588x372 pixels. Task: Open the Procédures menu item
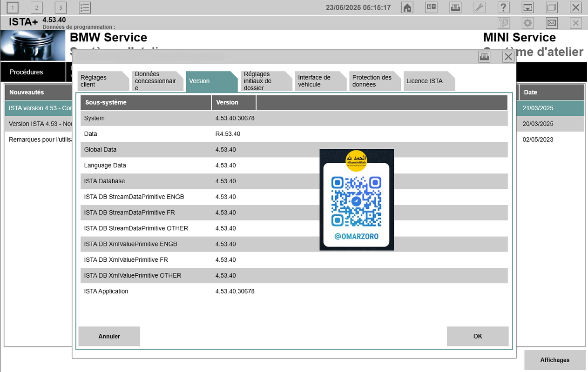(x=33, y=72)
